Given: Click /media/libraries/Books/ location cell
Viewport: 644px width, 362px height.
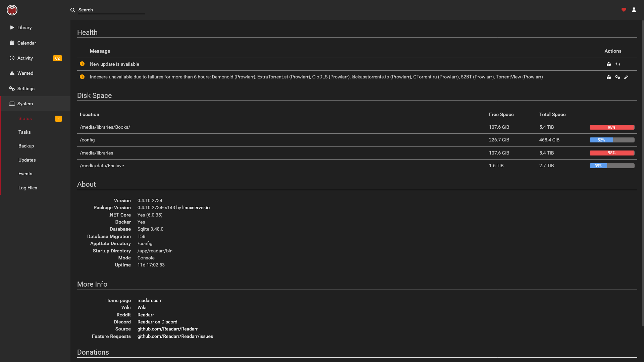Looking at the screenshot, I should (x=105, y=127).
